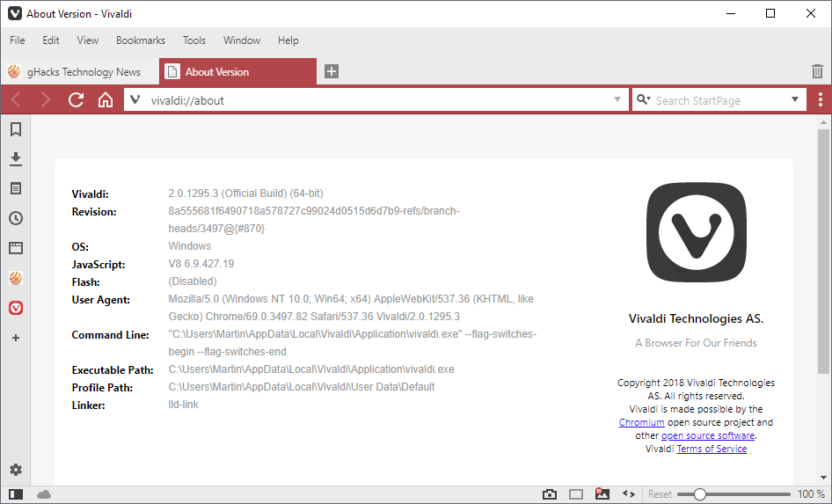Image resolution: width=832 pixels, height=504 pixels.
Task: Go back to the previous page
Action: 16,99
